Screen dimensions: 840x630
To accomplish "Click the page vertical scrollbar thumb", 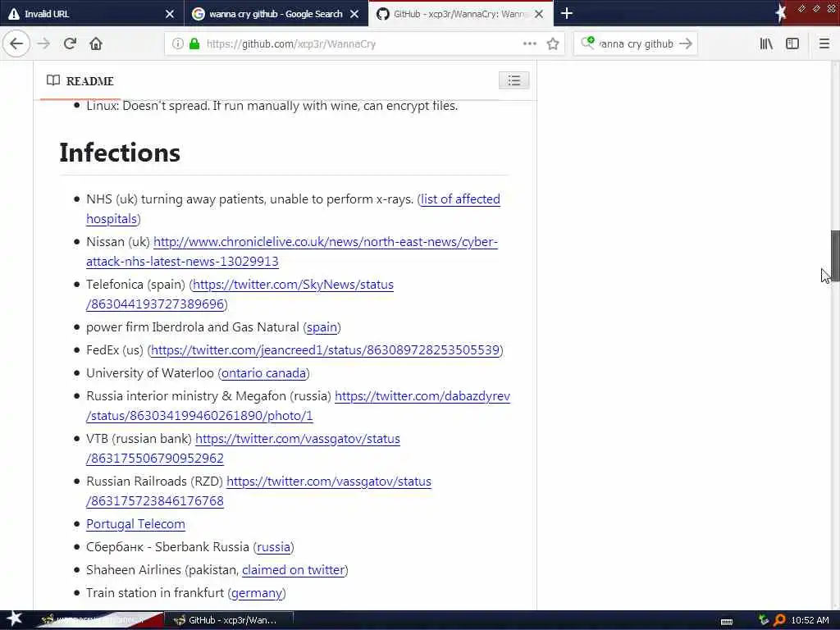I will (x=834, y=256).
